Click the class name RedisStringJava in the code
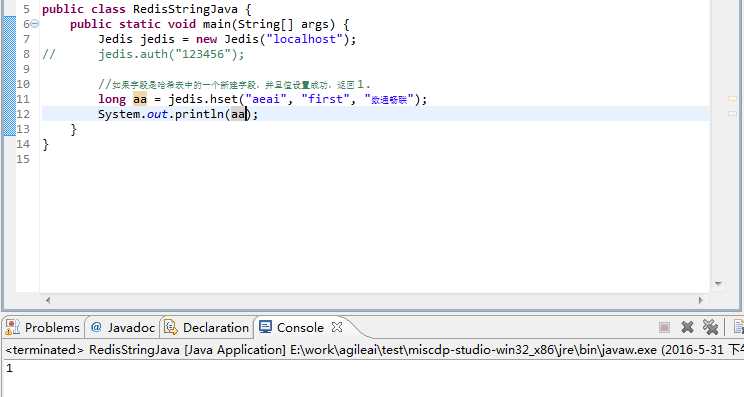Image resolution: width=744 pixels, height=397 pixels. [185, 9]
